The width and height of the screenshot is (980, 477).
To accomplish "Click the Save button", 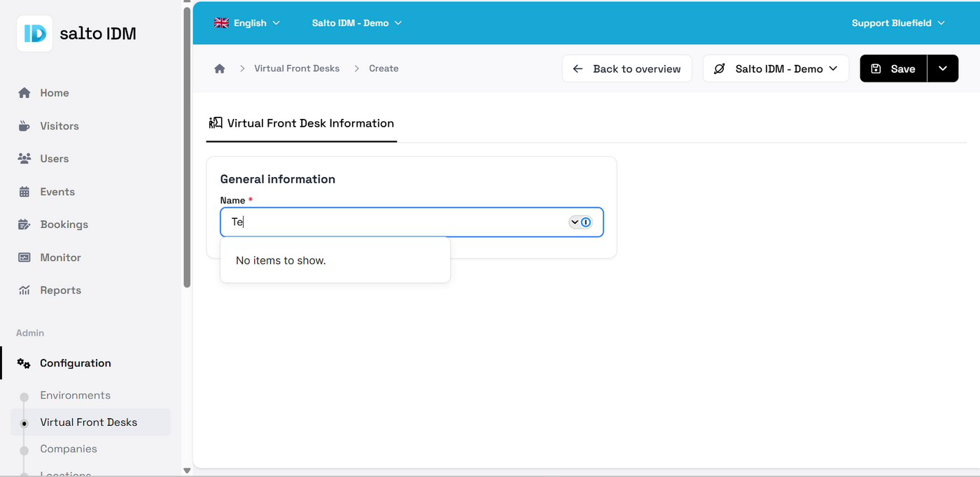I will point(893,69).
